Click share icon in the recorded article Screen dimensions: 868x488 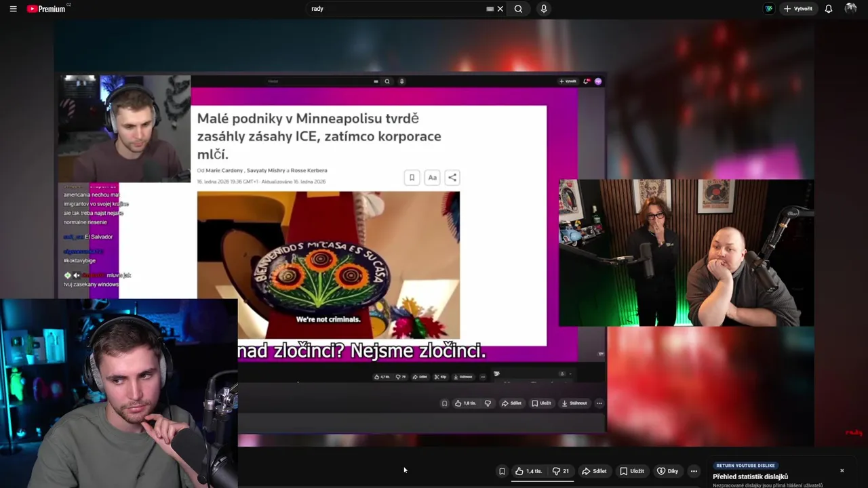[x=452, y=178]
